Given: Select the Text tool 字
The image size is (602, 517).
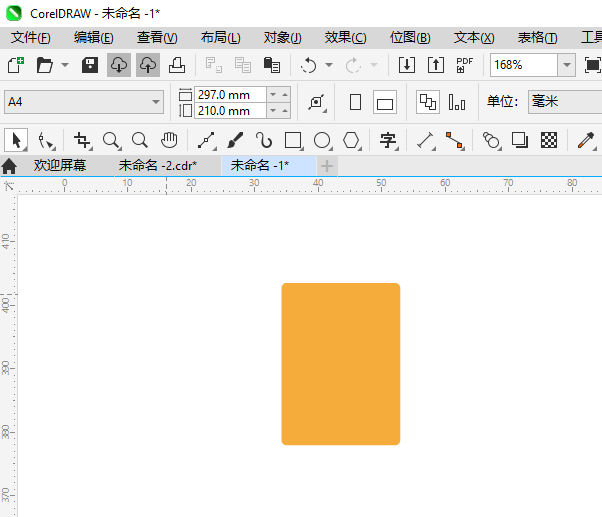Looking at the screenshot, I should tap(388, 140).
